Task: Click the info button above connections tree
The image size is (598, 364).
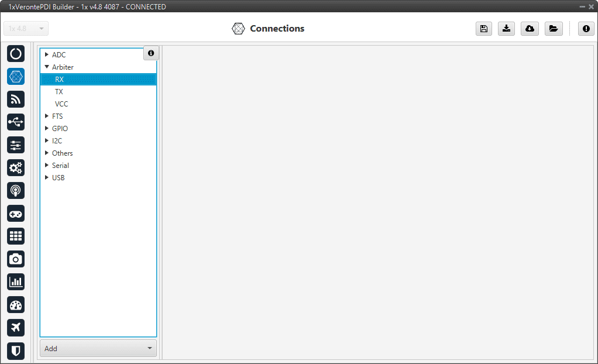Action: tap(151, 53)
